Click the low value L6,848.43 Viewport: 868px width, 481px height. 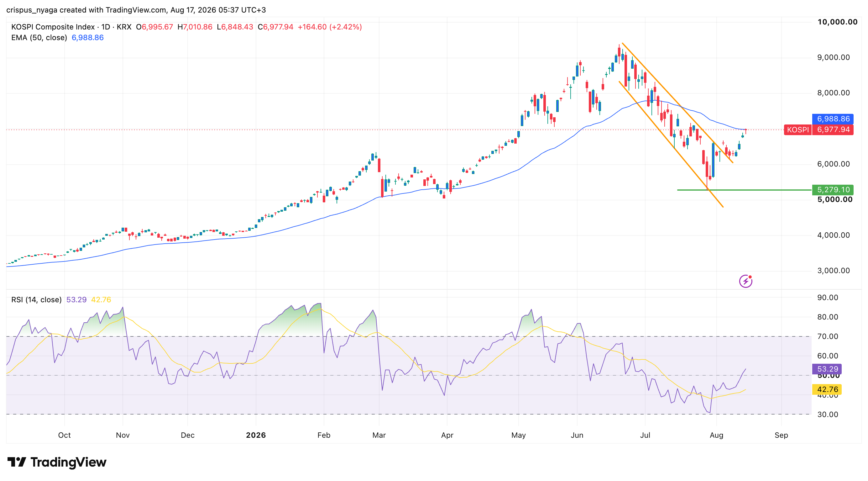click(x=235, y=27)
